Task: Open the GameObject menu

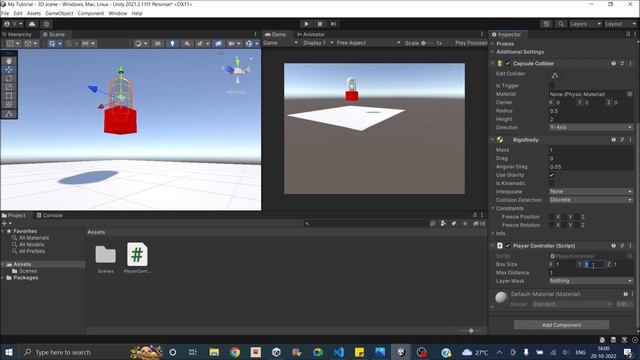Action: 59,13
